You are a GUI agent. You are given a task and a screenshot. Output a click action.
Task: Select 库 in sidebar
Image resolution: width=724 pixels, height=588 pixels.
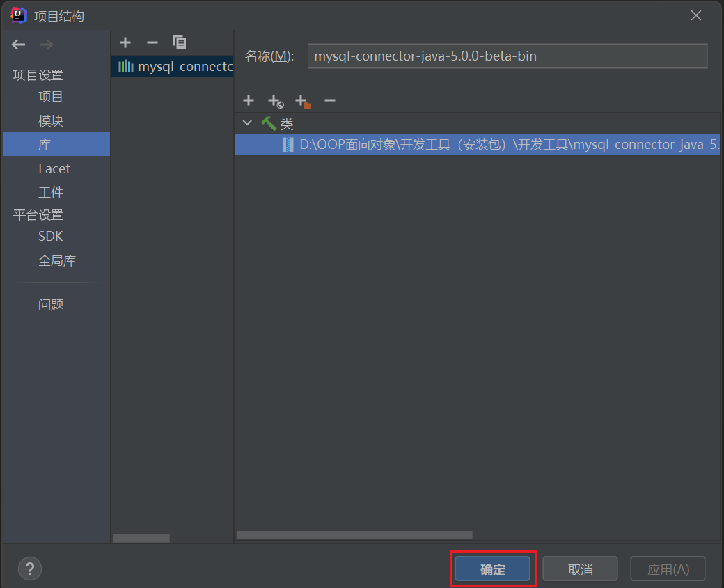pyautogui.click(x=56, y=145)
